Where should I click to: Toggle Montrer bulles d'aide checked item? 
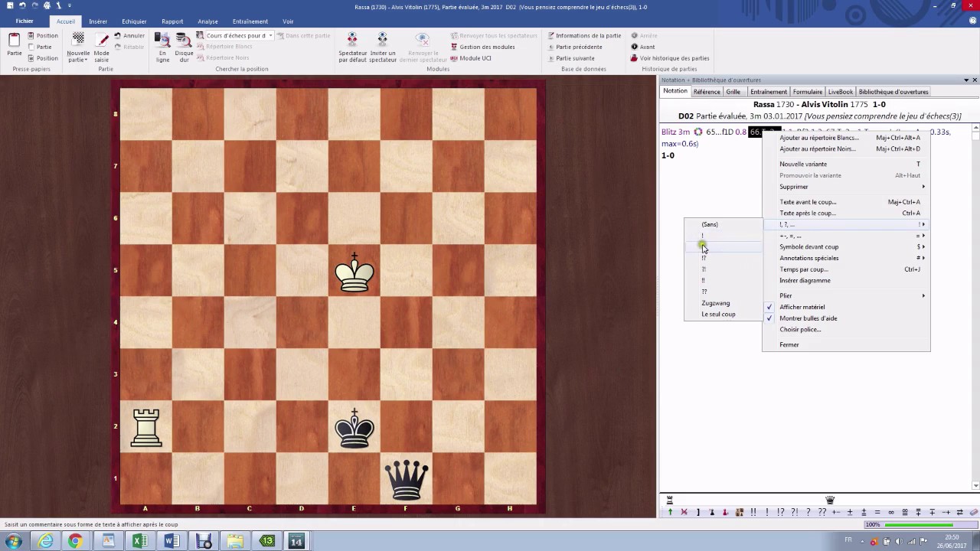click(846, 318)
